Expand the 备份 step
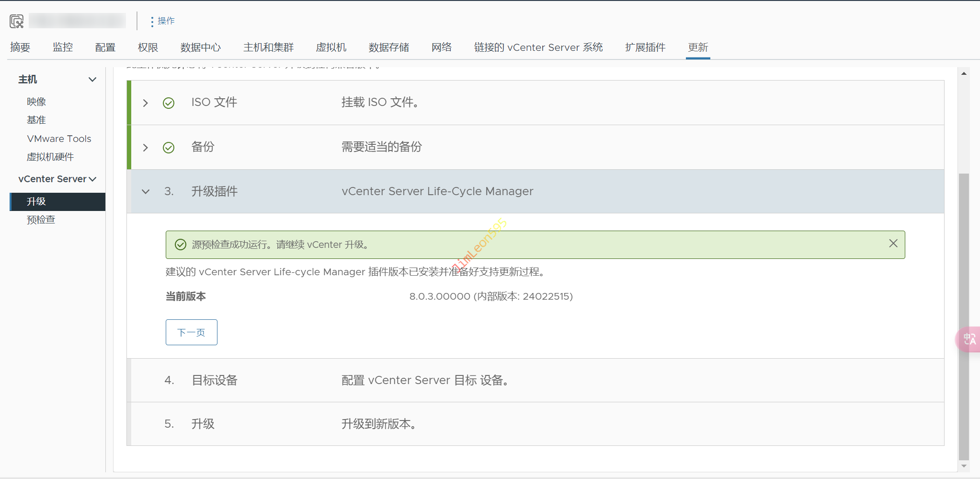This screenshot has width=980, height=479. (x=146, y=148)
